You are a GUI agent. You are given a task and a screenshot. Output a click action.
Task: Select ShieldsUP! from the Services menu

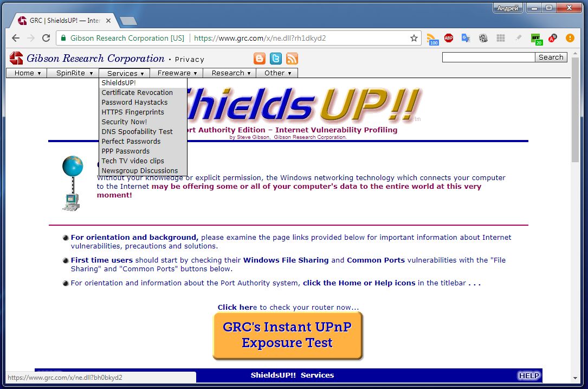(143, 83)
